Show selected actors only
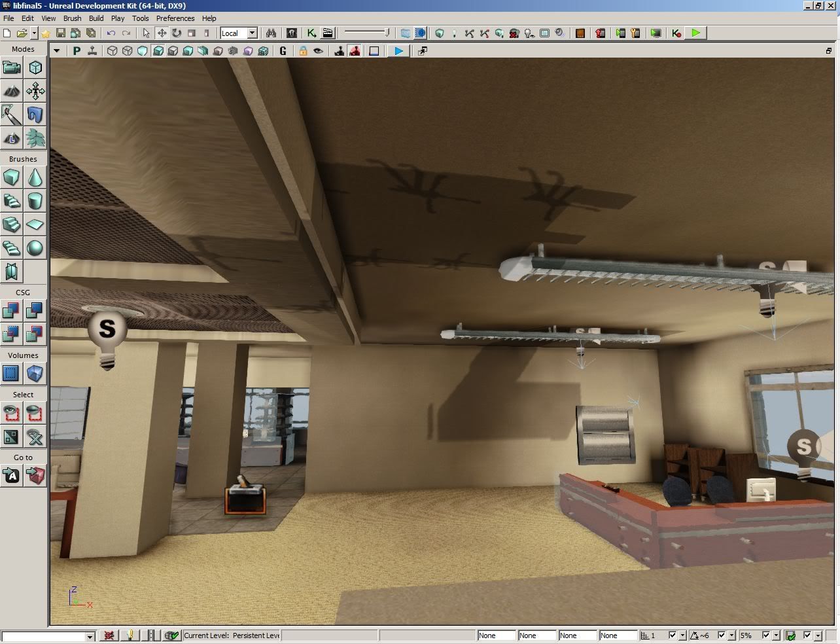The height and width of the screenshot is (644, 840). [11, 412]
